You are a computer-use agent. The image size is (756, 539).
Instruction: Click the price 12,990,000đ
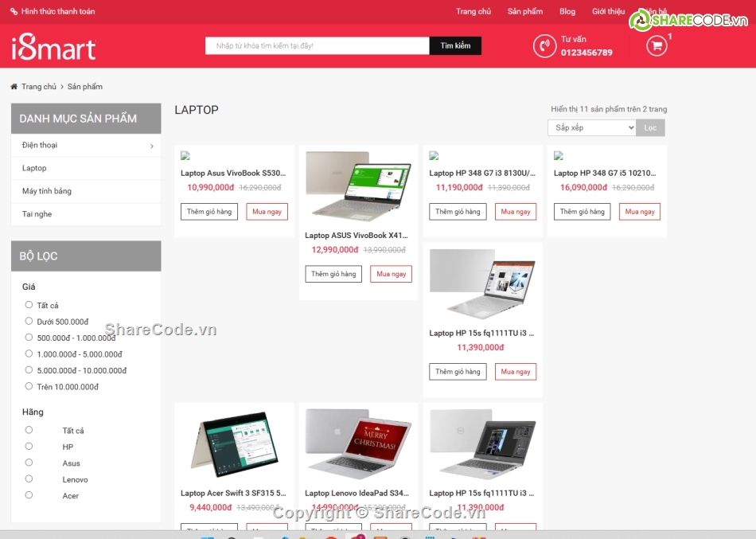click(335, 250)
